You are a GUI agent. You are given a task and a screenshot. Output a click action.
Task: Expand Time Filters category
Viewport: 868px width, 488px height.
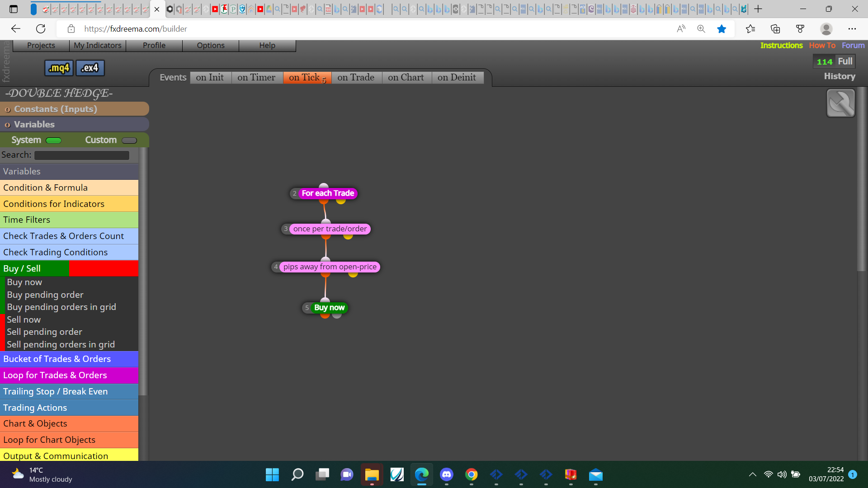point(69,220)
